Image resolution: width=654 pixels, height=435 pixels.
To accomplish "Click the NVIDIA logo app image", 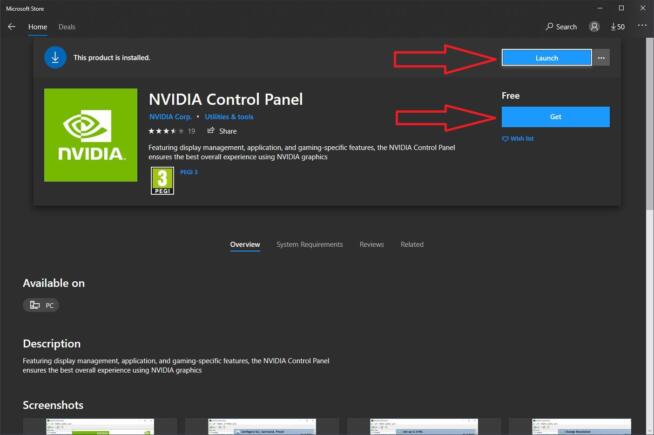I will tap(91, 135).
